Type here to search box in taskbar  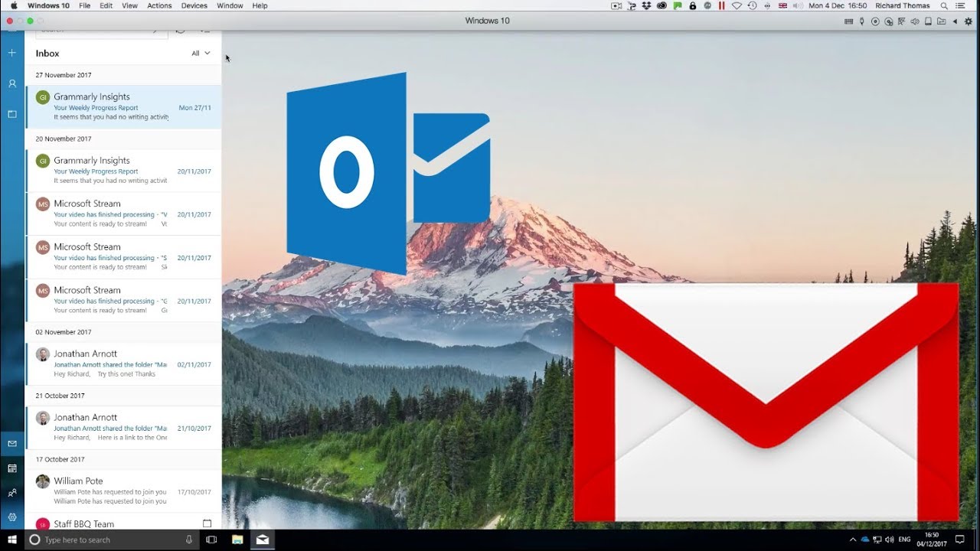[x=113, y=540]
